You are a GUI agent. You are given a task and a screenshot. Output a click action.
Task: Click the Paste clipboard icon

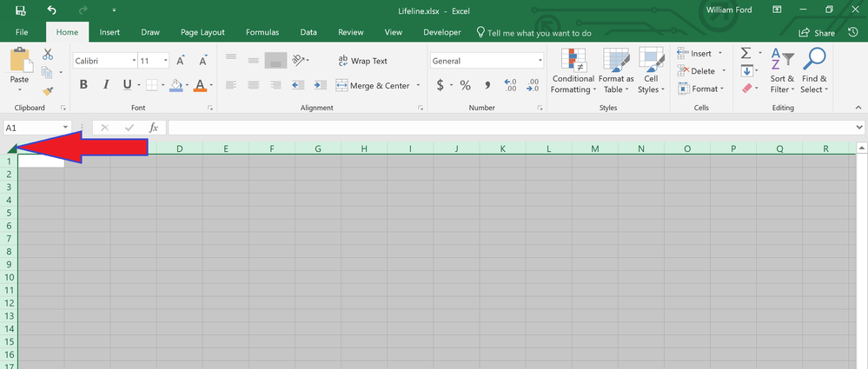[x=20, y=59]
